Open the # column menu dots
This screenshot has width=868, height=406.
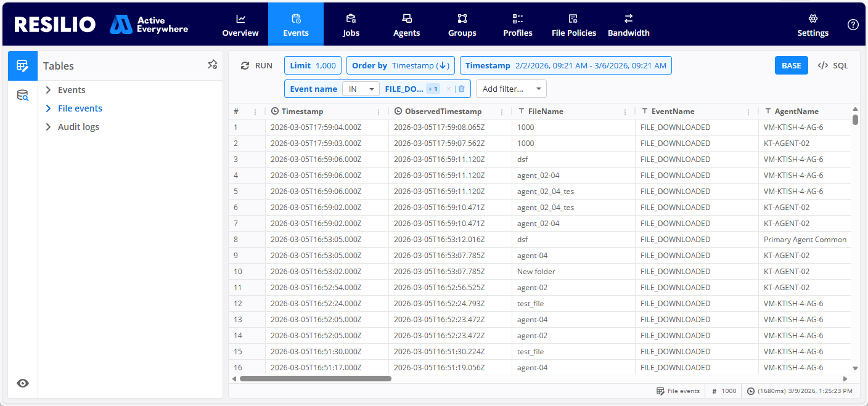pos(255,112)
